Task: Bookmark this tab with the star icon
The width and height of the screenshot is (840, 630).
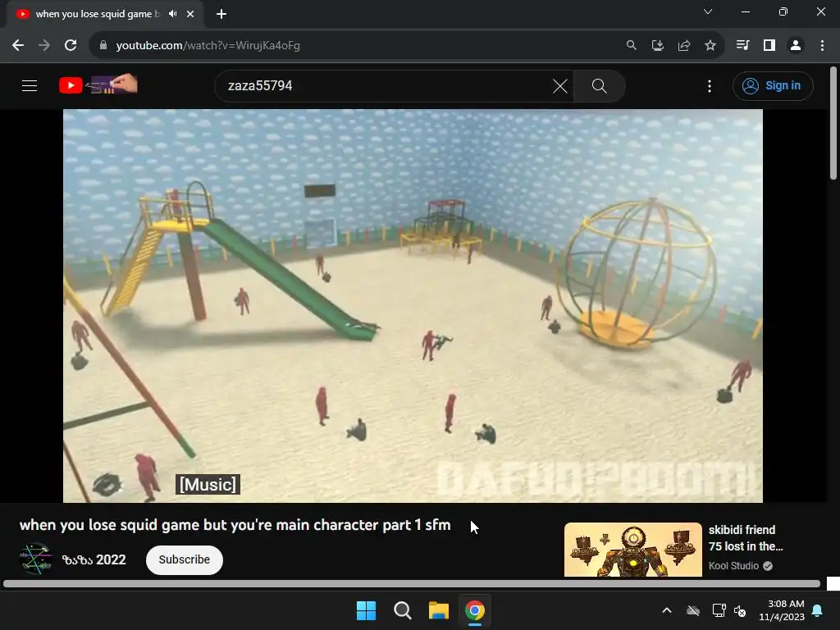Action: click(x=710, y=46)
